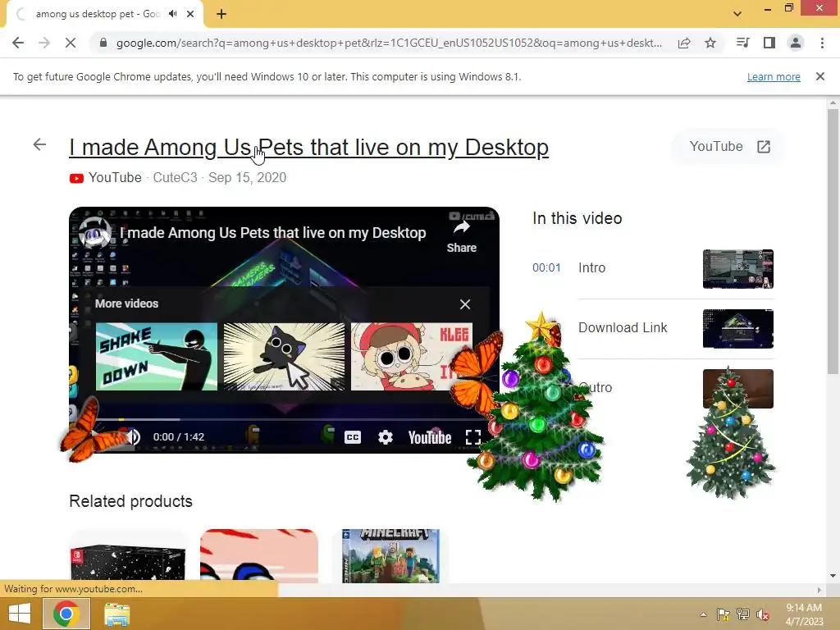This screenshot has width=840, height=630.
Task: Click the Share arrow in video player
Action: [461, 237]
